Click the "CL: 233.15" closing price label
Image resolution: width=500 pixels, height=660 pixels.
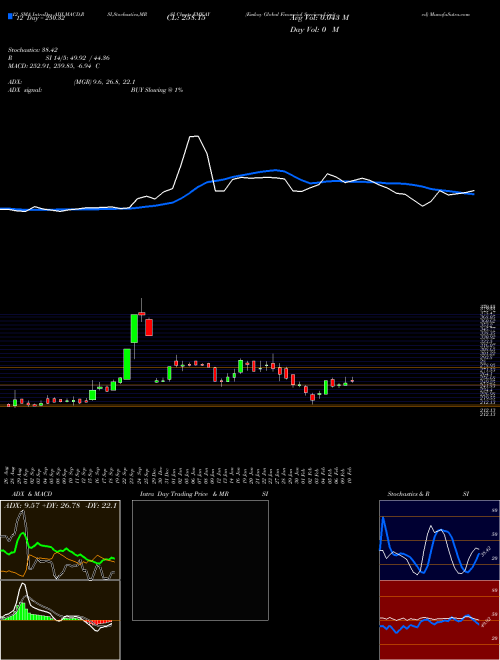click(x=186, y=18)
